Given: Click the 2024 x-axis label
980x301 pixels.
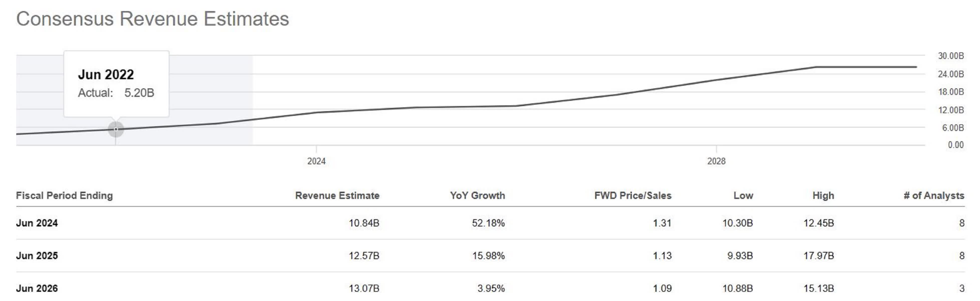Looking at the screenshot, I should coord(316,161).
